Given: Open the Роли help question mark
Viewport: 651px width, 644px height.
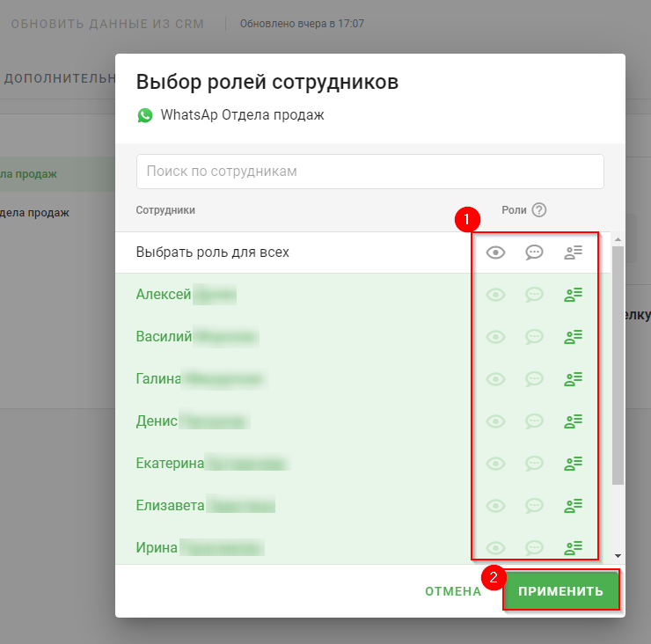Looking at the screenshot, I should 539,210.
